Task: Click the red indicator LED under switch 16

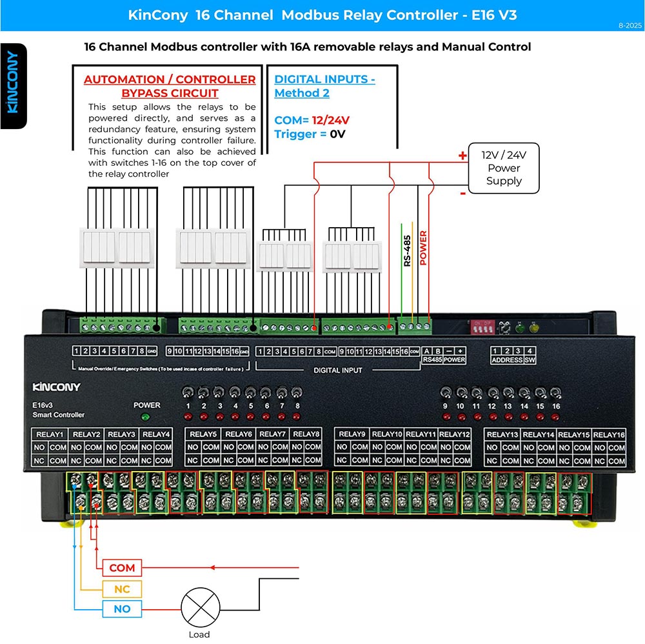Action: (555, 416)
